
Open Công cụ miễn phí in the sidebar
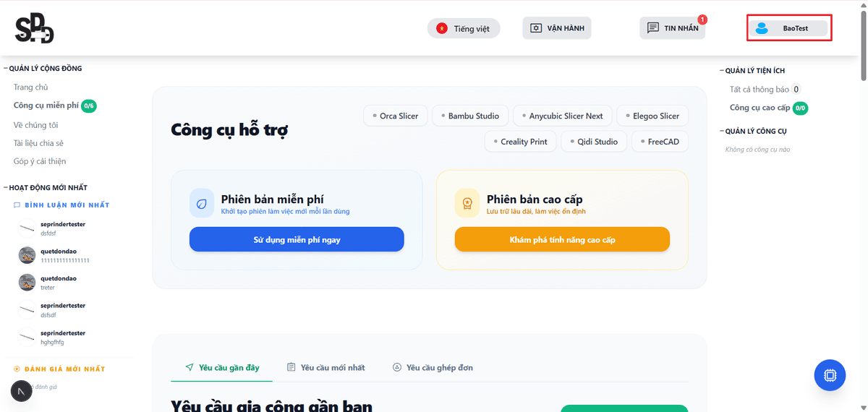pos(46,106)
